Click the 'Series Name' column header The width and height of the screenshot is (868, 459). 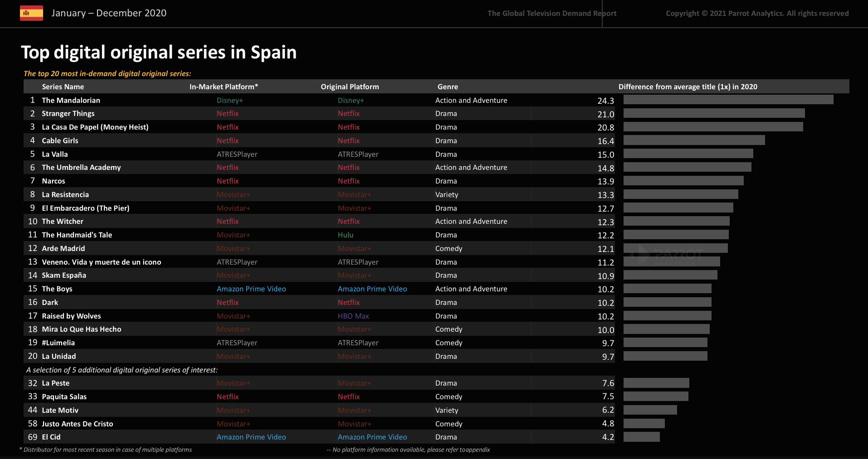click(63, 87)
